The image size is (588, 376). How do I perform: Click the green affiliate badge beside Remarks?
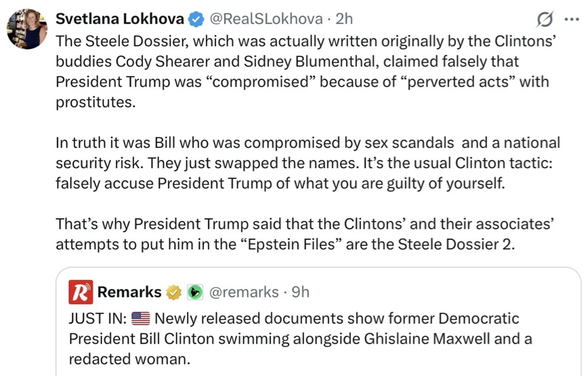pos(194,292)
